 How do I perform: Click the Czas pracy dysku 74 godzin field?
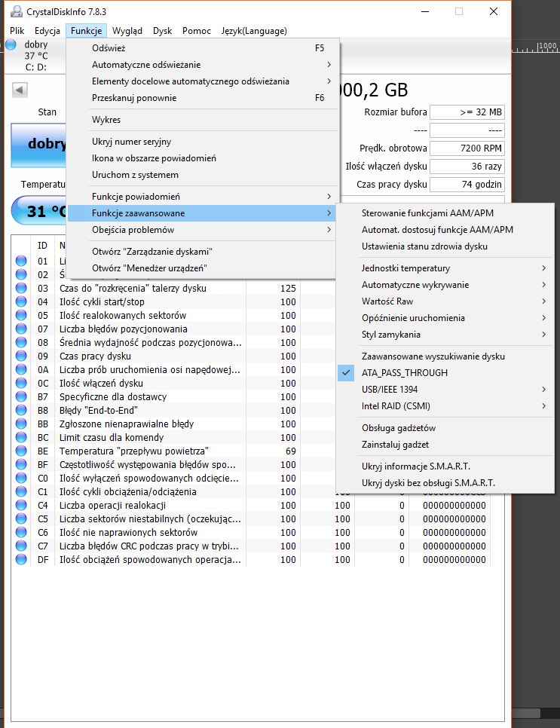click(x=467, y=185)
